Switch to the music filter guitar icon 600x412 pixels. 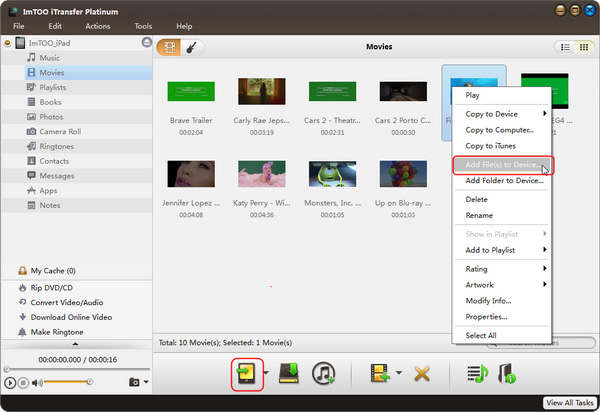tap(192, 47)
